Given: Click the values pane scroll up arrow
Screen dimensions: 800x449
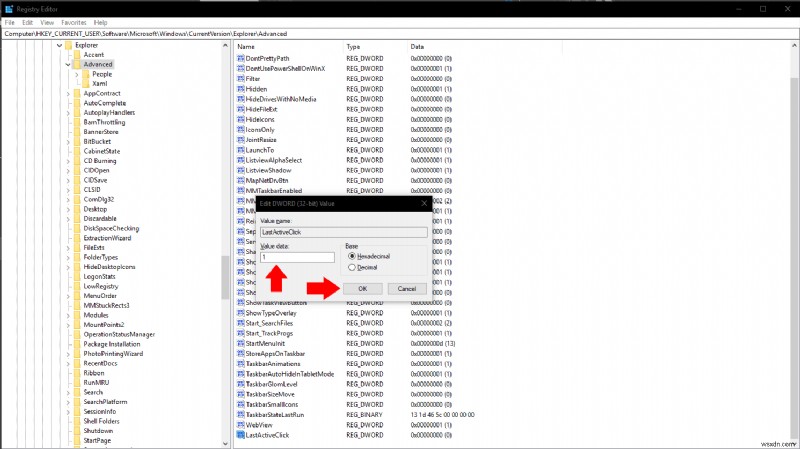Looking at the screenshot, I should 794,45.
